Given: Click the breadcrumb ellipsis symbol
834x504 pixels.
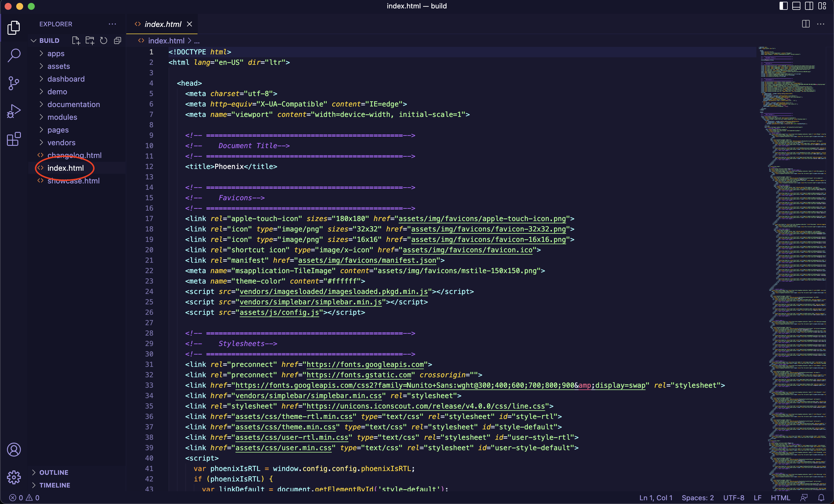Looking at the screenshot, I should click(x=197, y=41).
